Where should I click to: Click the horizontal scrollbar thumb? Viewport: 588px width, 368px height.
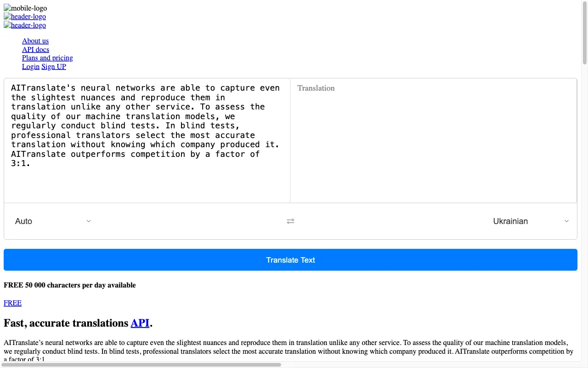141,365
